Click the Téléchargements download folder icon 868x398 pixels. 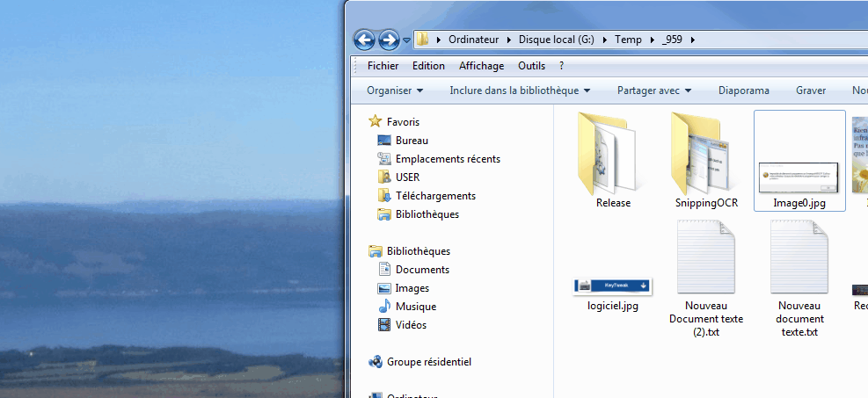point(384,196)
